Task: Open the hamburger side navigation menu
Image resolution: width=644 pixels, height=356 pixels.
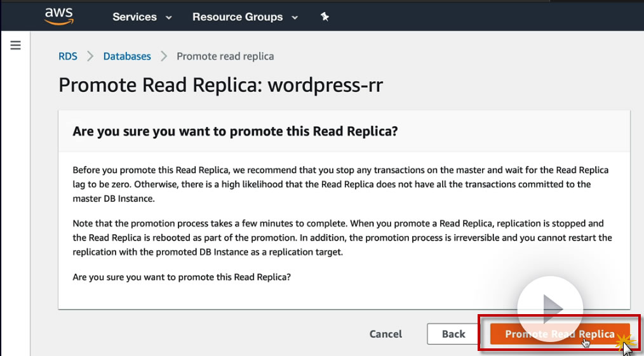Action: pos(16,45)
